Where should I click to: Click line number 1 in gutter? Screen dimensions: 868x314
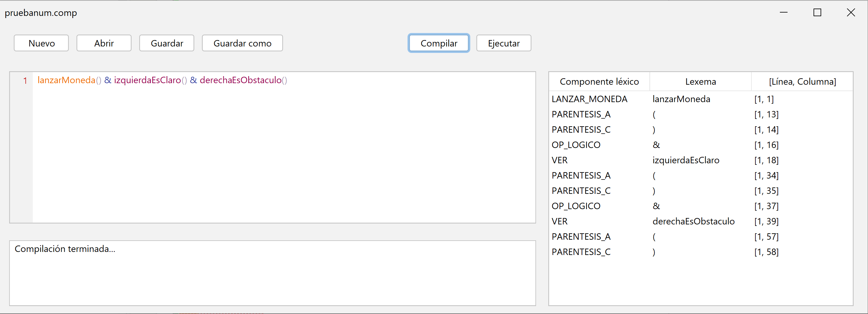[25, 81]
